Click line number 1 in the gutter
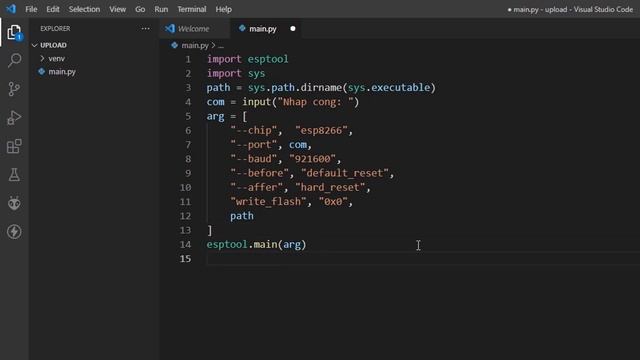Viewport: 640px width, 360px height. pos(188,59)
